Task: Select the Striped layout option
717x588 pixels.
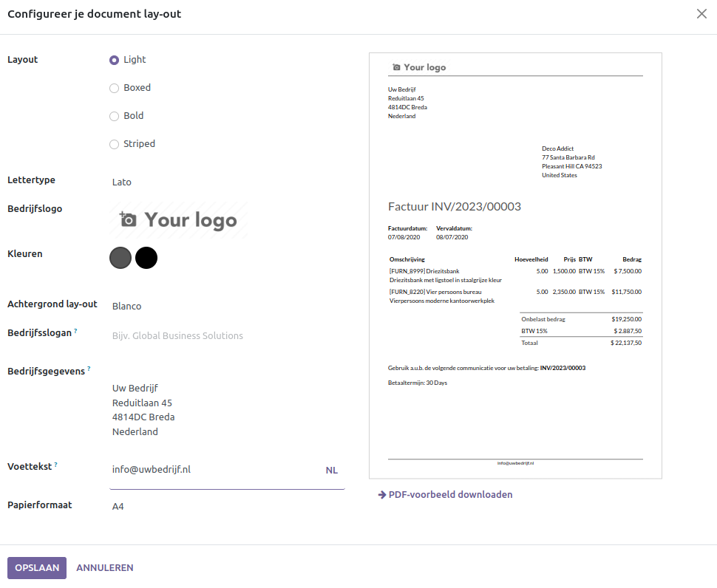Action: pyautogui.click(x=114, y=144)
